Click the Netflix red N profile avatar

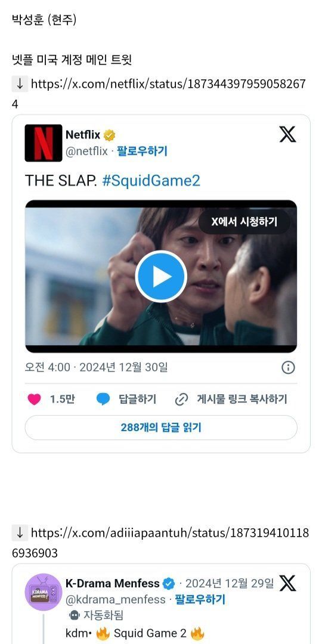44,143
